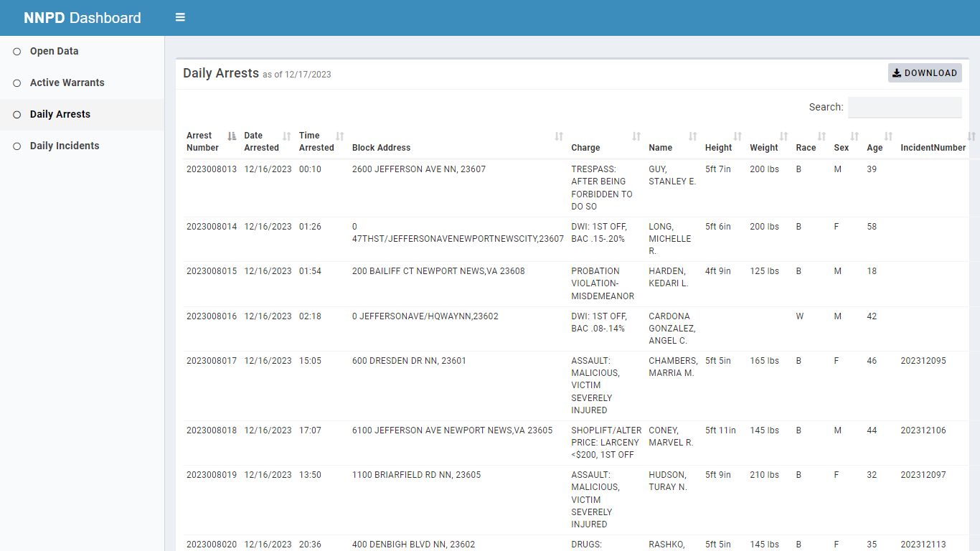This screenshot has height=551, width=980.
Task: Select arrest number 2023008014 cell
Action: (x=212, y=227)
